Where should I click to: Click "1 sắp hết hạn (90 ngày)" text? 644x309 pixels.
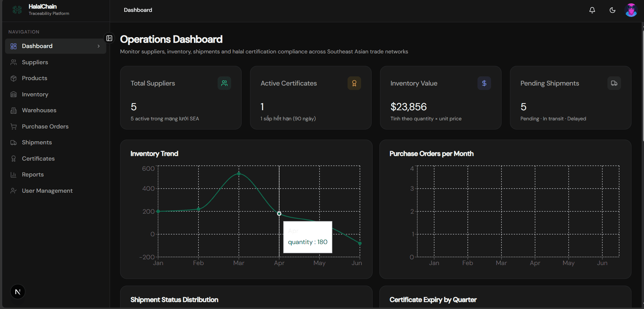click(x=288, y=119)
